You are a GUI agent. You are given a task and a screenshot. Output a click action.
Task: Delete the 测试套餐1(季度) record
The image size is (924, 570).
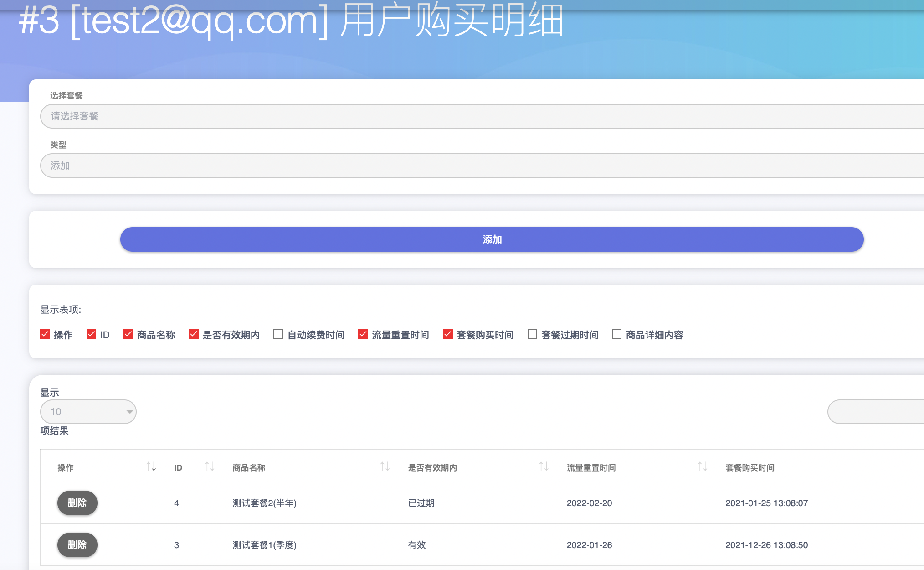[x=77, y=545]
